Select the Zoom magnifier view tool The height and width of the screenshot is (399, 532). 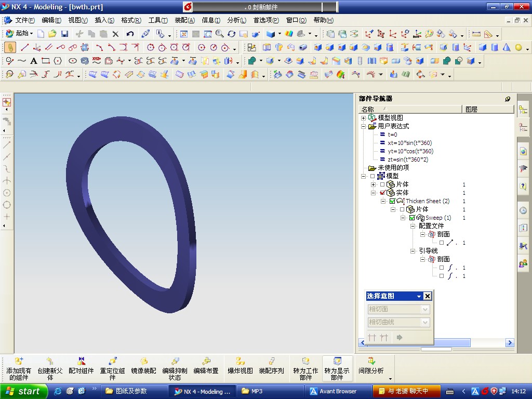pos(219,34)
